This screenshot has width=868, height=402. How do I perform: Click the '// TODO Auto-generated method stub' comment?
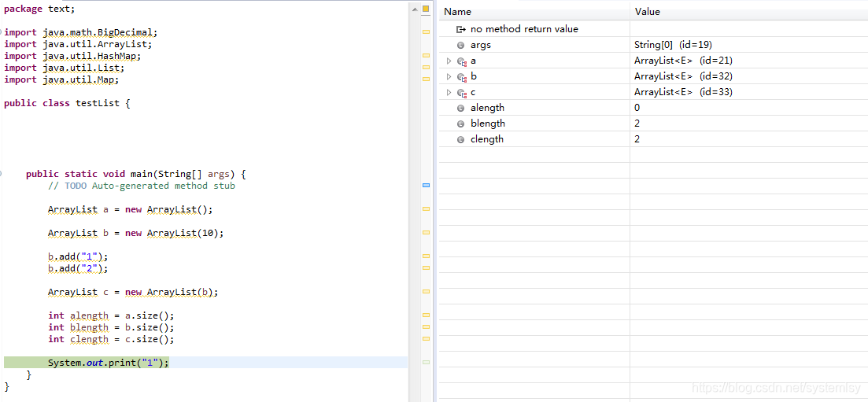[x=141, y=186]
